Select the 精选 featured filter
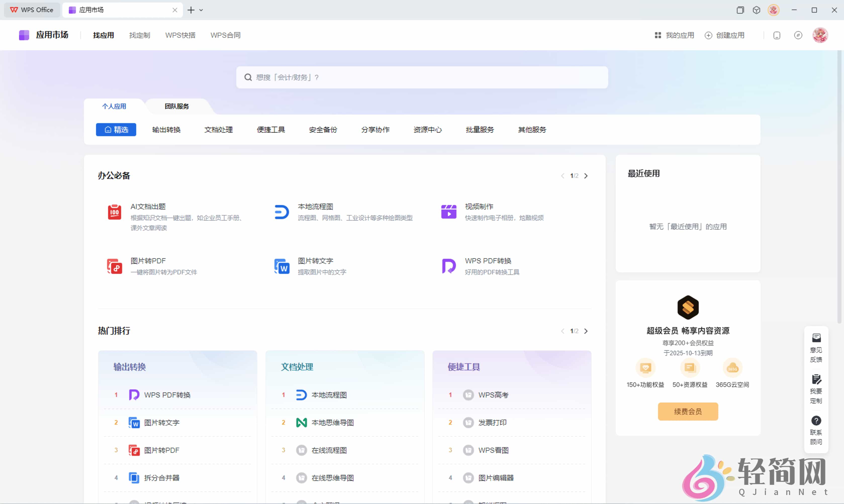The image size is (844, 504). coord(116,129)
